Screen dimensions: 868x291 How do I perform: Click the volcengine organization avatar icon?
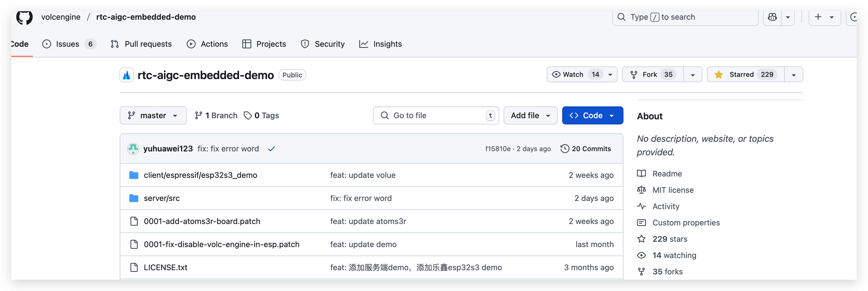pos(126,75)
